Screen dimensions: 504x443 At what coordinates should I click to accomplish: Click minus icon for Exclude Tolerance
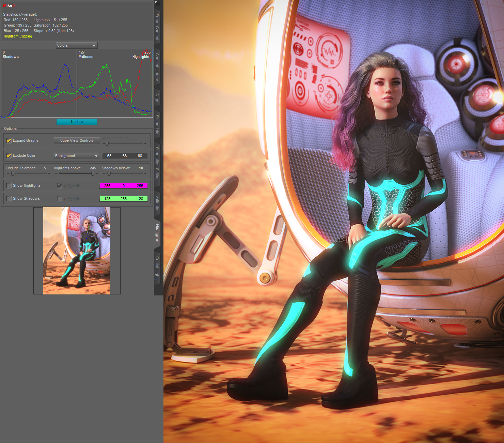(x=8, y=173)
